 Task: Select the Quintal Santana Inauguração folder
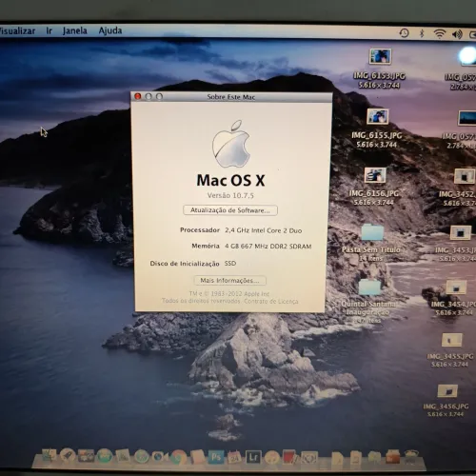click(369, 288)
